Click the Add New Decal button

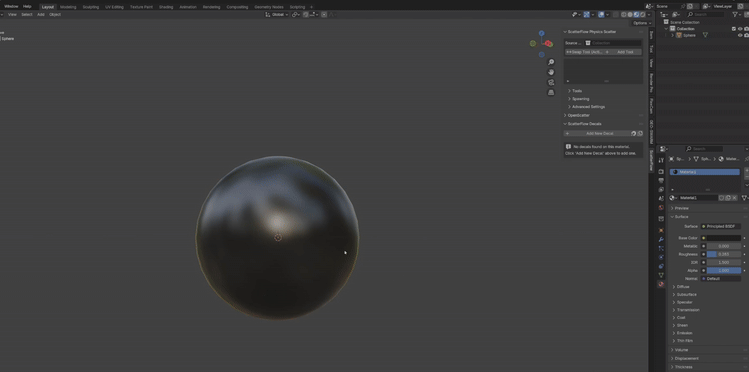coord(597,134)
